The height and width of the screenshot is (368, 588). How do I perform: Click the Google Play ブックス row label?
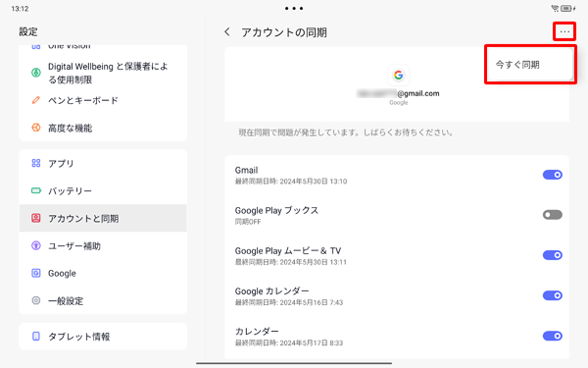[276, 210]
